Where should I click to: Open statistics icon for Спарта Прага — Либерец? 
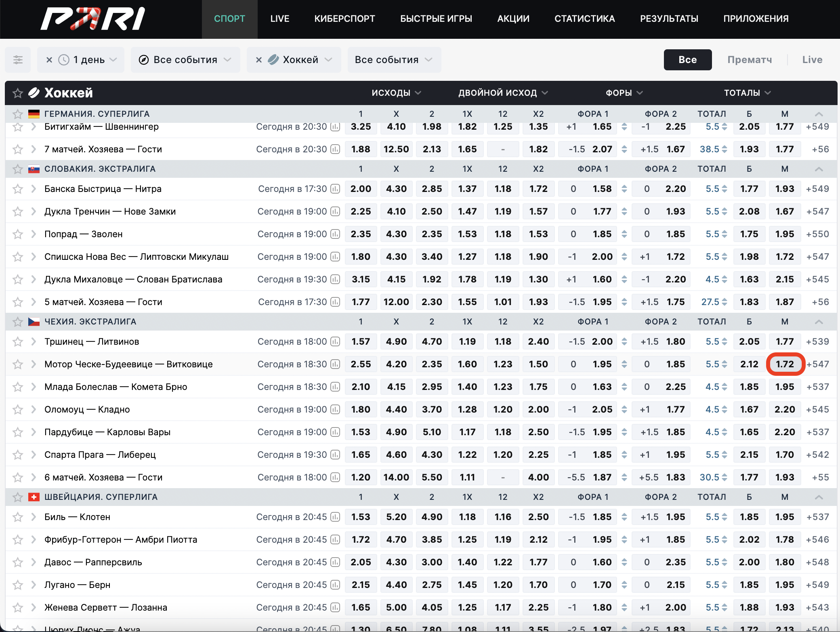pyautogui.click(x=335, y=455)
